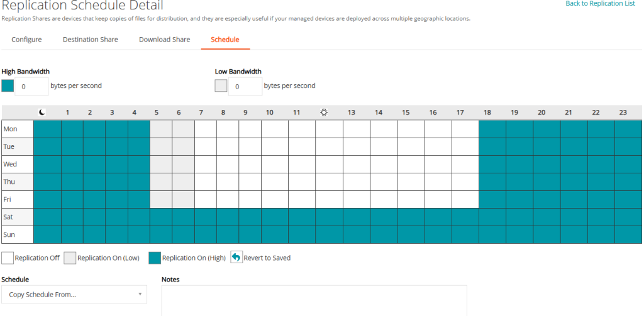Go to the Download Share tab
The image size is (644, 316).
[x=164, y=40]
